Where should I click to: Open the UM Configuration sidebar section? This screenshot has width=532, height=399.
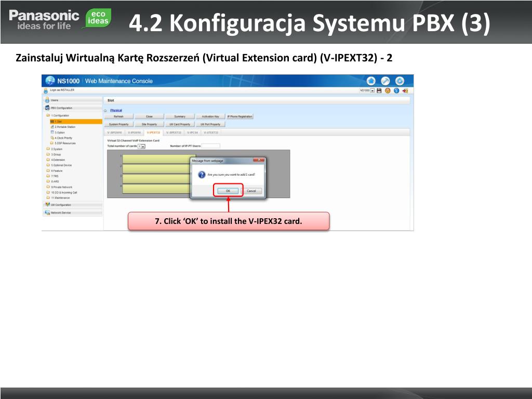tap(73, 205)
